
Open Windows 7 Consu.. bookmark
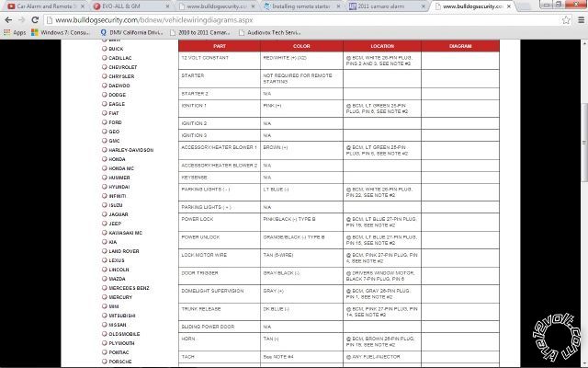tap(61, 33)
